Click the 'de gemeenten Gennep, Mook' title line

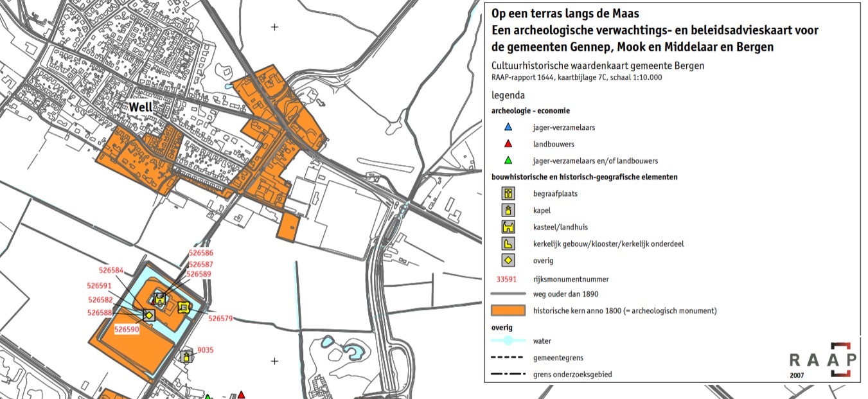(x=632, y=47)
